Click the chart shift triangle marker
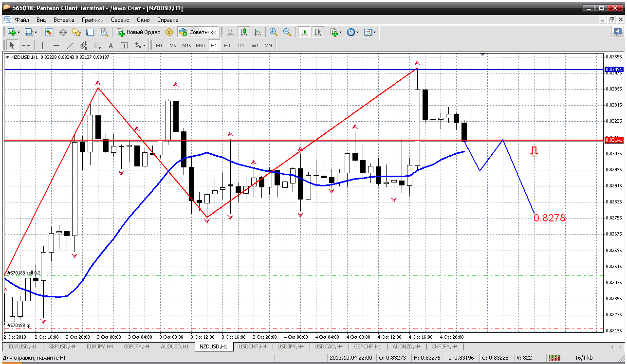 (482, 55)
